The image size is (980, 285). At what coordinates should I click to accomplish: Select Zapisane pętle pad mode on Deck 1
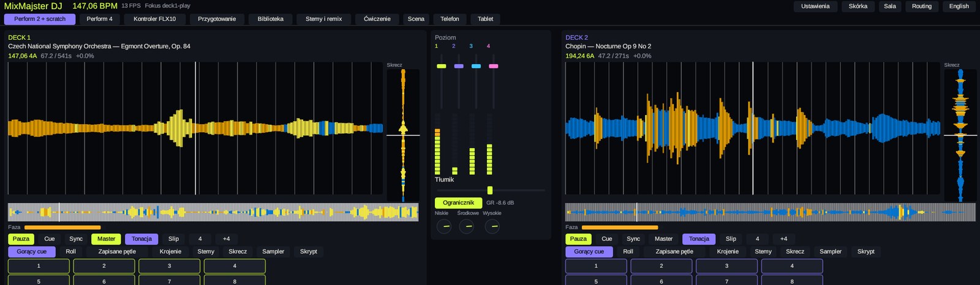pos(117,252)
